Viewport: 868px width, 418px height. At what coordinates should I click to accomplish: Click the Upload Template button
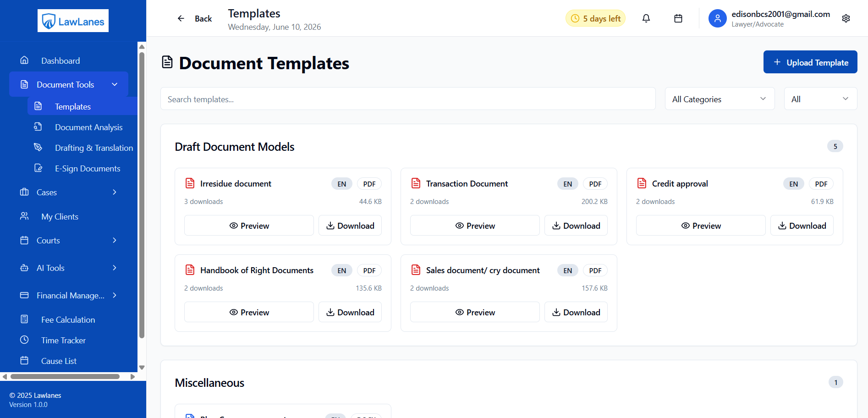[x=810, y=62]
